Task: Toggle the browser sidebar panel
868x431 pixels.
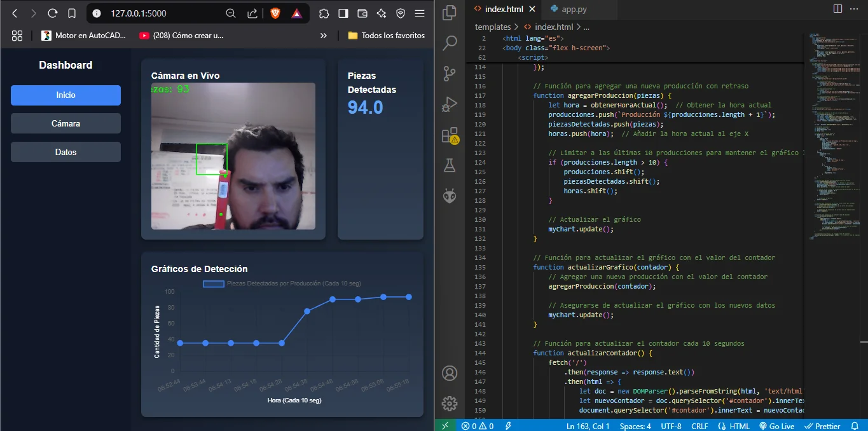Action: (x=343, y=13)
